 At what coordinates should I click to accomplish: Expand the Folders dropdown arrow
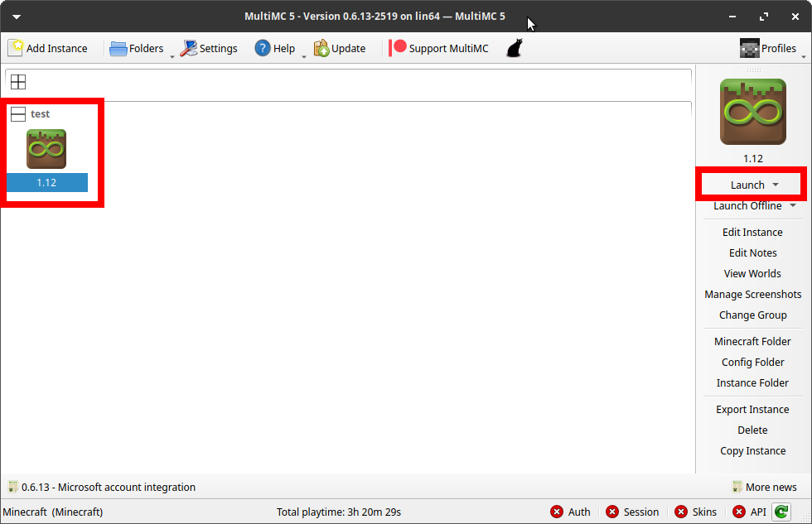172,55
